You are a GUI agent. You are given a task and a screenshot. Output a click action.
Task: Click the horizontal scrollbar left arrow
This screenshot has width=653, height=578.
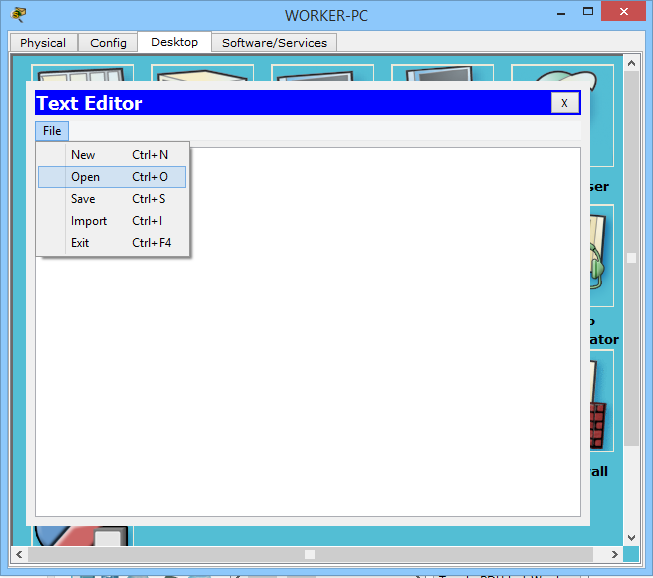(19, 555)
